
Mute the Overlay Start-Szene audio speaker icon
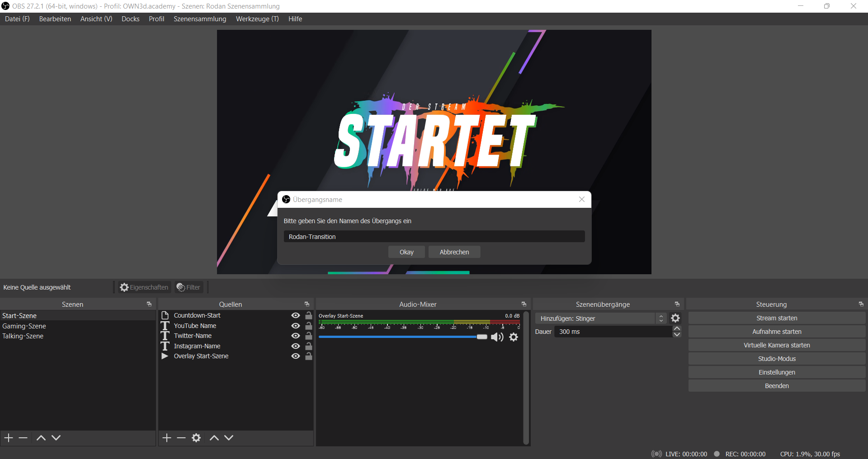pos(497,337)
